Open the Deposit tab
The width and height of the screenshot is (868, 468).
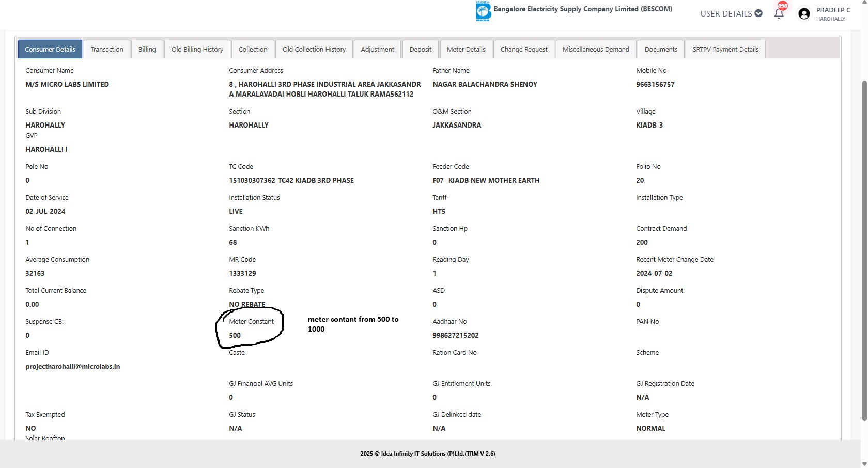[421, 49]
